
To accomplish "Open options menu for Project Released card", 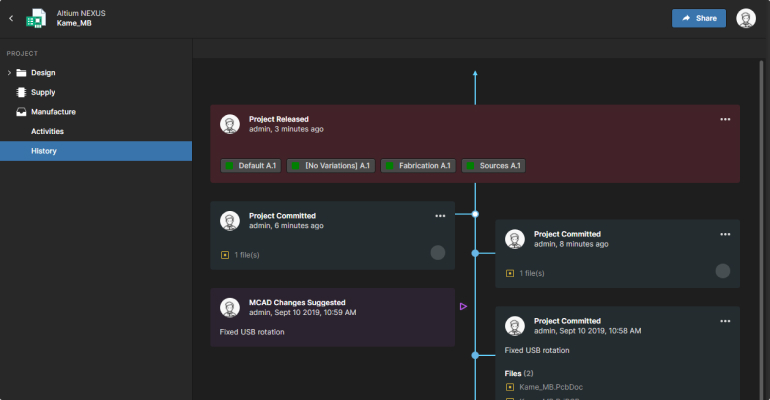I will (725, 119).
